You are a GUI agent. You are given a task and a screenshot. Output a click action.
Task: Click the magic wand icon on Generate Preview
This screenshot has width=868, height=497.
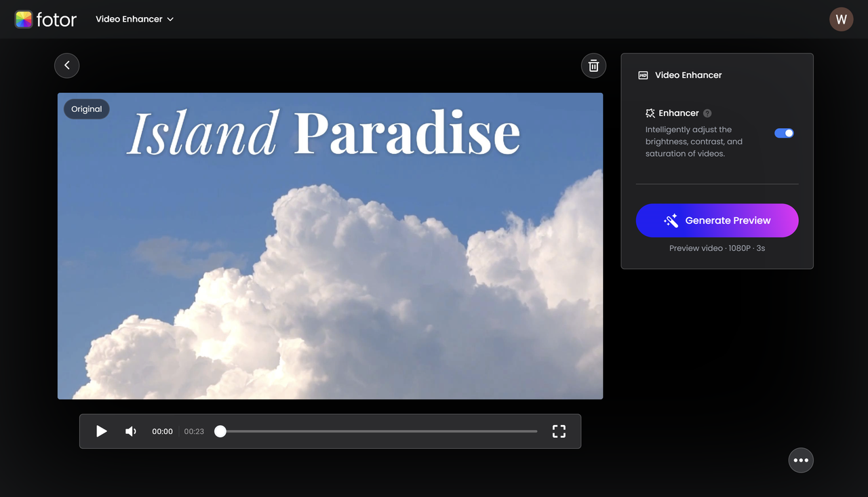click(671, 220)
